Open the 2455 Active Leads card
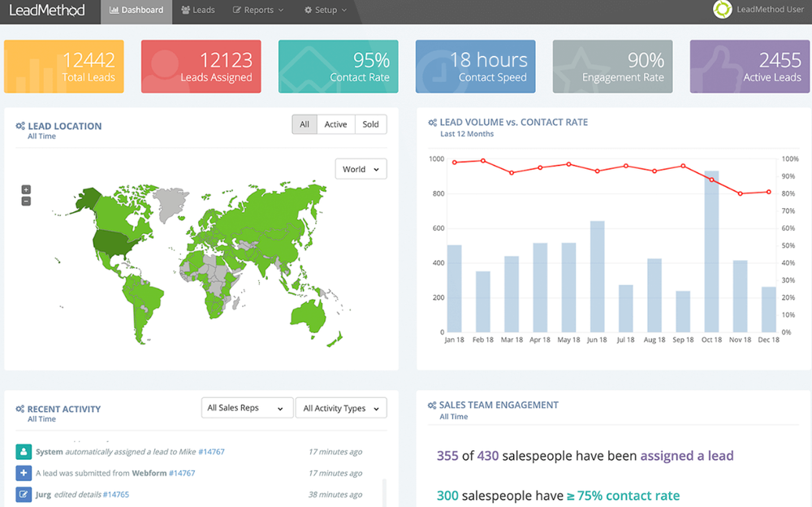812x507 pixels. coord(749,67)
